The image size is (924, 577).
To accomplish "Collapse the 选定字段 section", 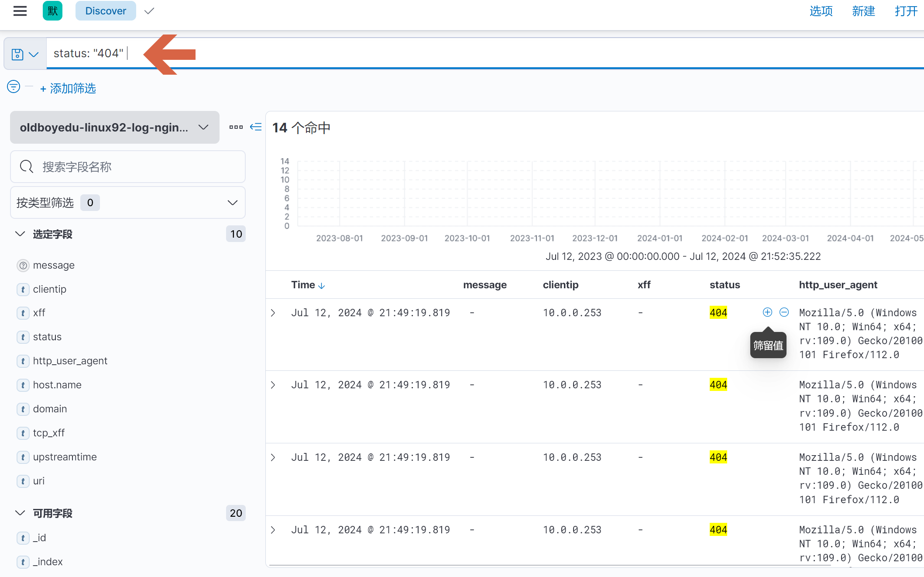I will tap(20, 234).
